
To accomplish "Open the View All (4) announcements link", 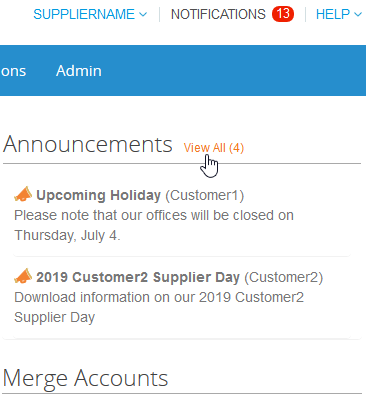I will (214, 148).
